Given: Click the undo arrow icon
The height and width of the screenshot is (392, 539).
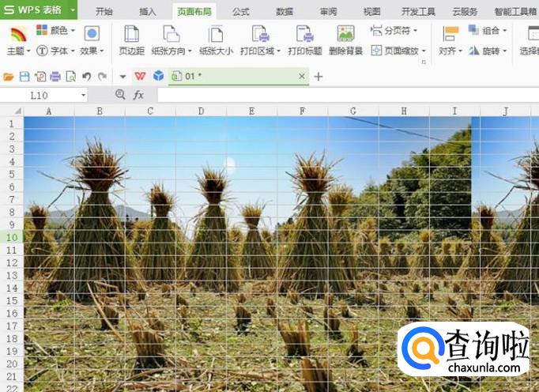Looking at the screenshot, I should [x=87, y=77].
